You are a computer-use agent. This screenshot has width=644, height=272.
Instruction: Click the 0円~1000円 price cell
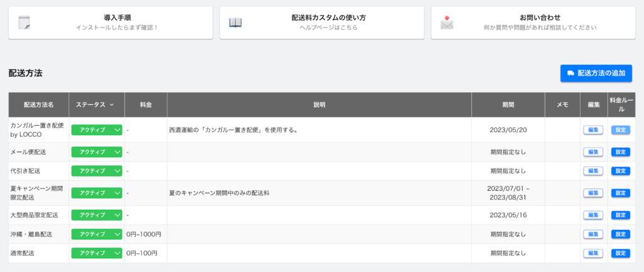tap(146, 234)
